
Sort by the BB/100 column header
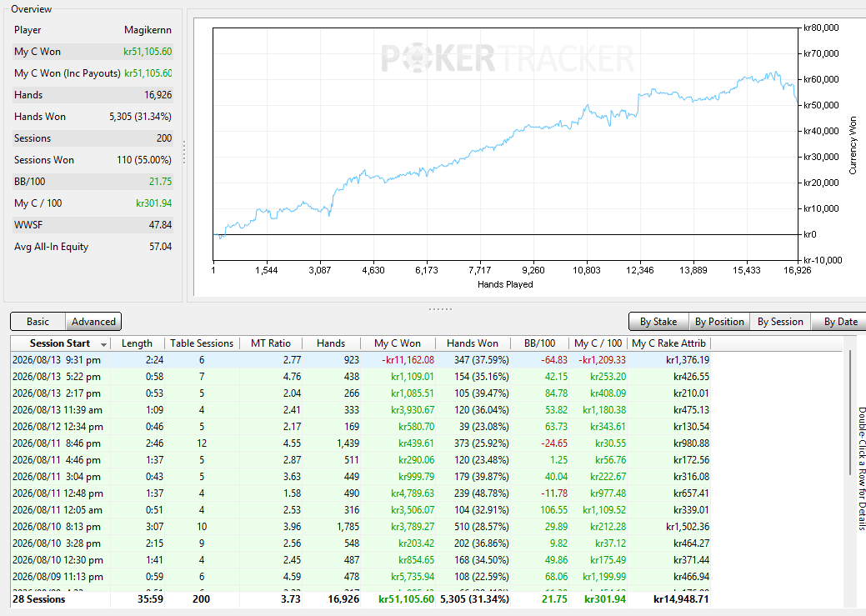(539, 343)
